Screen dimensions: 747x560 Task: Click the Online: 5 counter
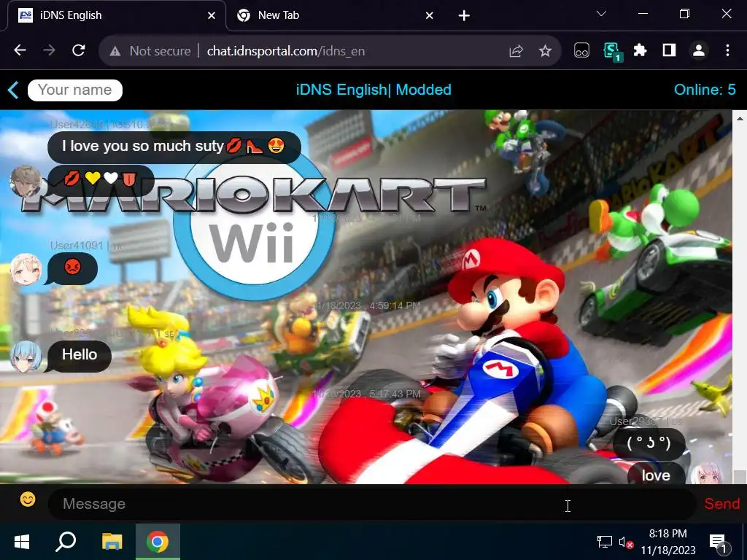705,90
